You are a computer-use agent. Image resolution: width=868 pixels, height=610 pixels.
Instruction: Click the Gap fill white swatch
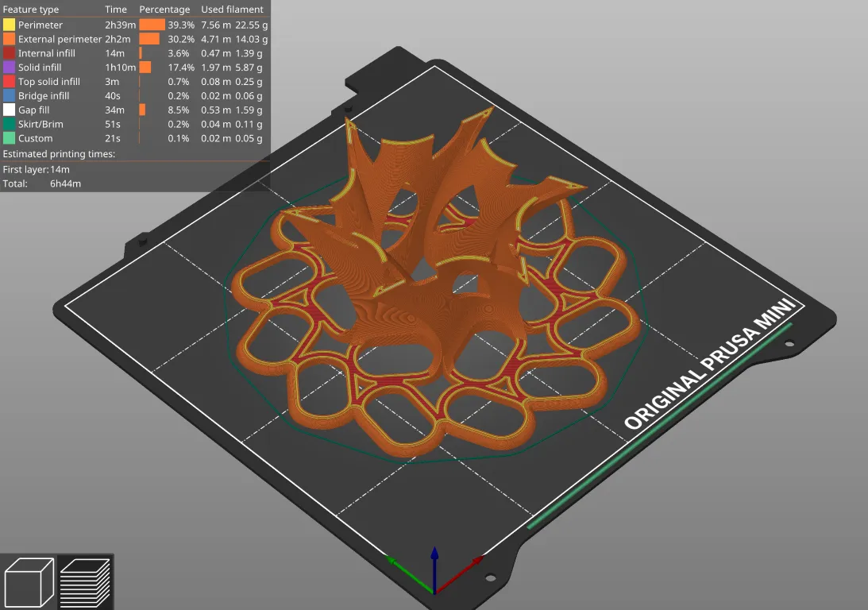point(9,110)
